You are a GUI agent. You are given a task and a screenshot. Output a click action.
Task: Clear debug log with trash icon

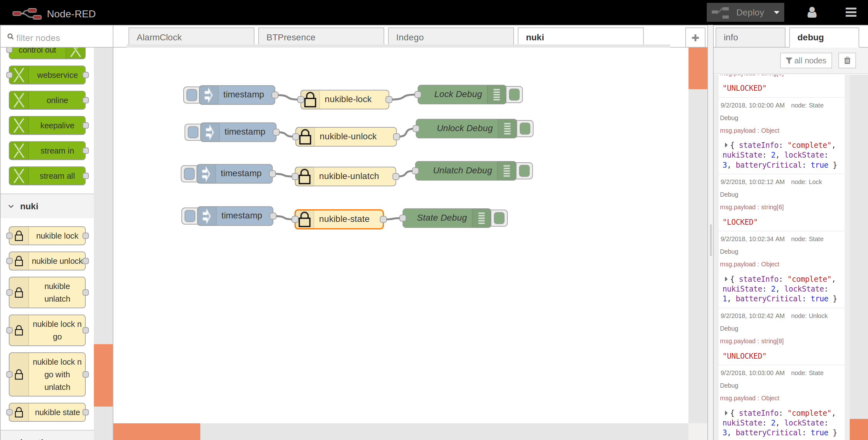[x=847, y=60]
